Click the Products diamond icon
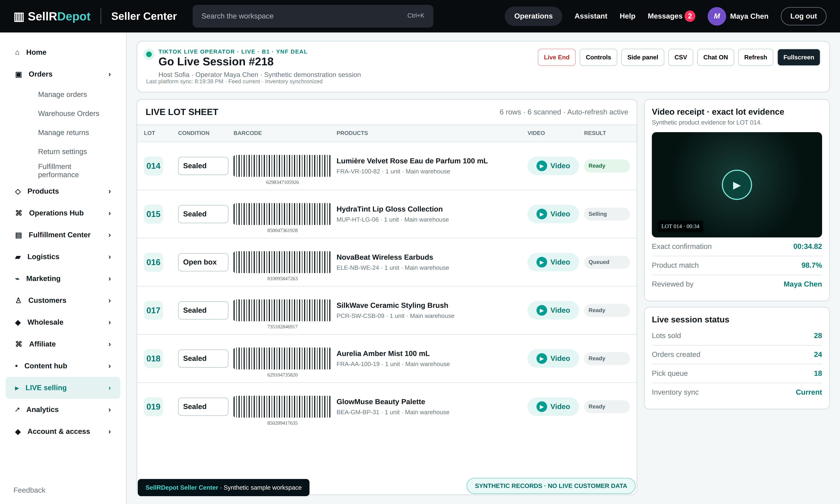The image size is (840, 504). tap(18, 192)
